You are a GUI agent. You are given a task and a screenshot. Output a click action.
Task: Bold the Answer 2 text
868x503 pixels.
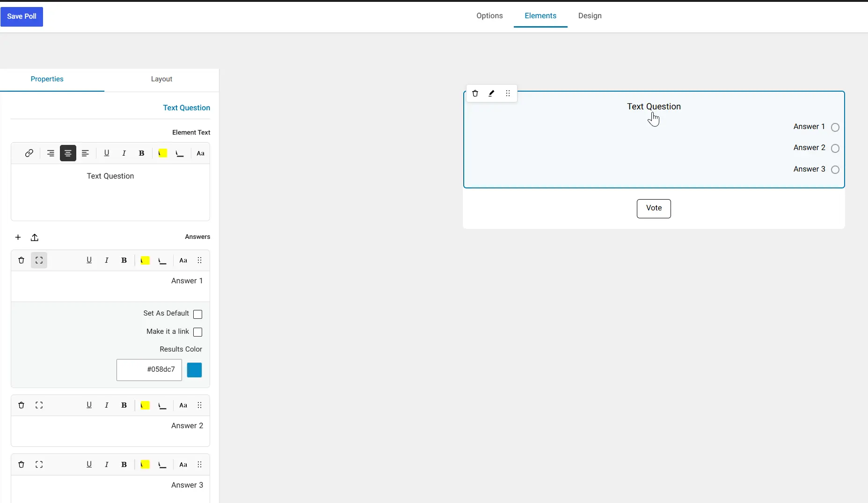click(x=124, y=405)
